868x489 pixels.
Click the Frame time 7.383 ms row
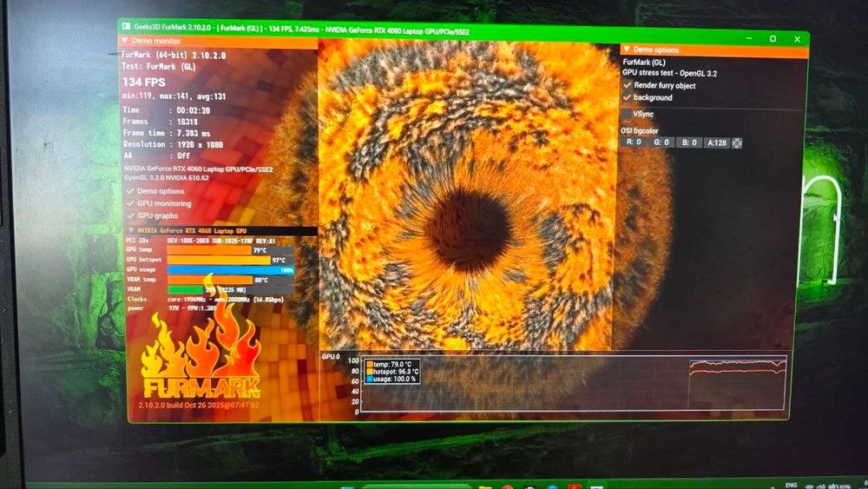166,133
